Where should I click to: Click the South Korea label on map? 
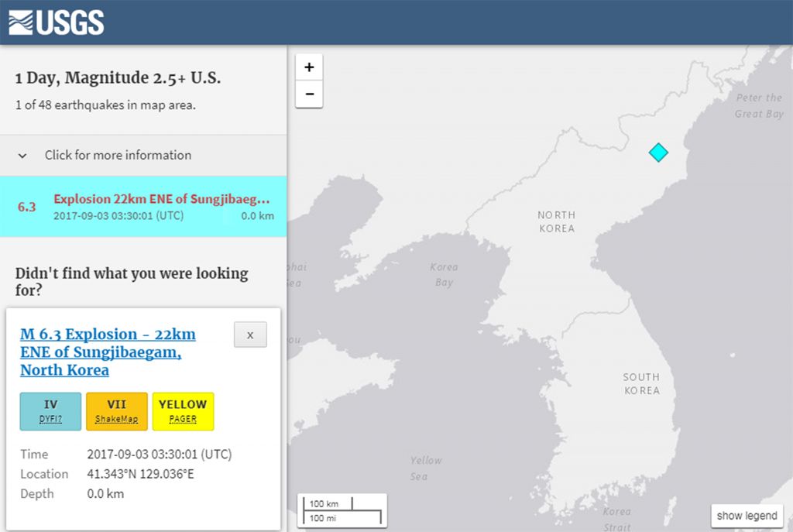641,383
